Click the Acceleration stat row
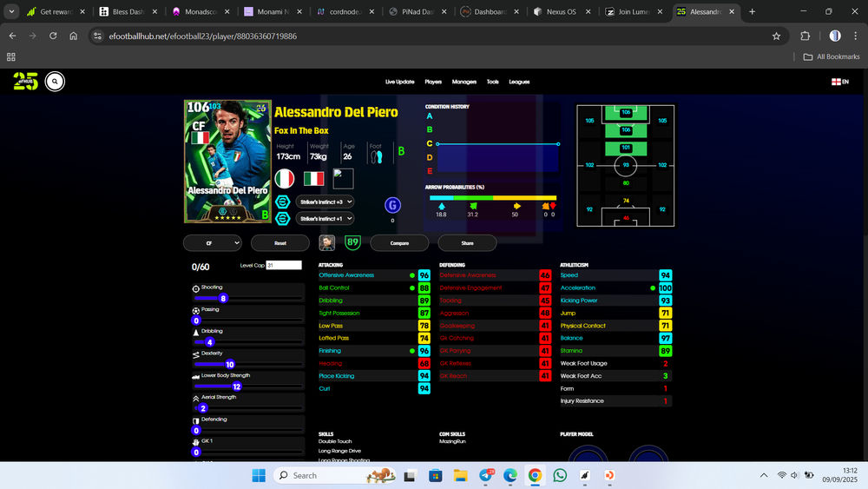The width and height of the screenshot is (868, 489). click(615, 288)
